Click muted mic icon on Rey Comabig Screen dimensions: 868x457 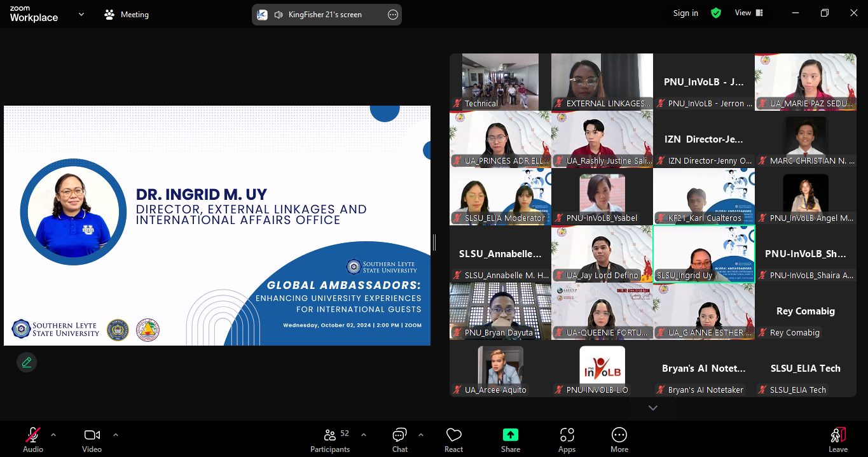[x=762, y=333]
